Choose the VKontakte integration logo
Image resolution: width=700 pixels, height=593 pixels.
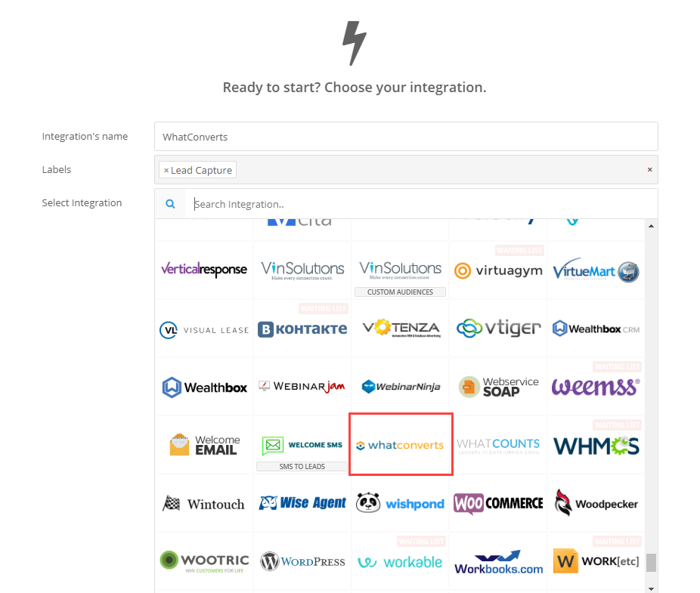pos(302,329)
